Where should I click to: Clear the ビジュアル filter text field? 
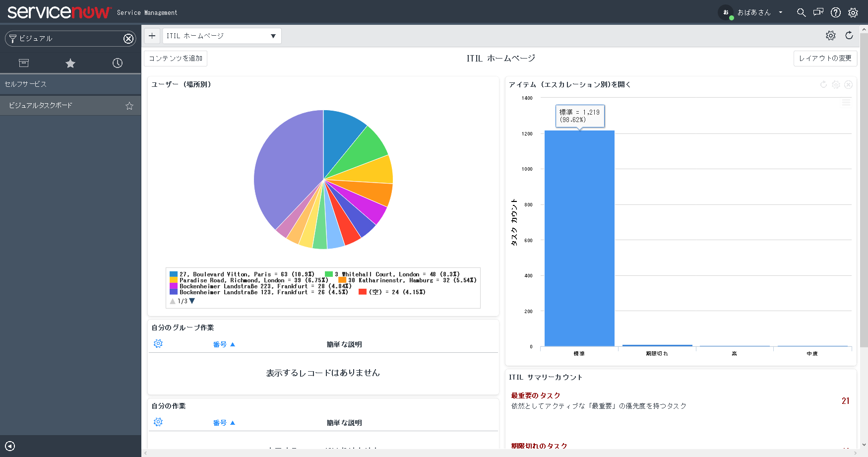129,38
